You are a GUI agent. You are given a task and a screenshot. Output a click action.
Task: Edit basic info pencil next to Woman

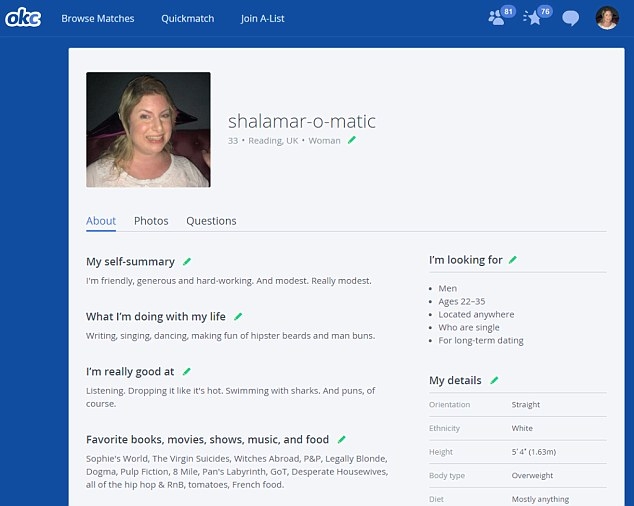[x=351, y=141]
